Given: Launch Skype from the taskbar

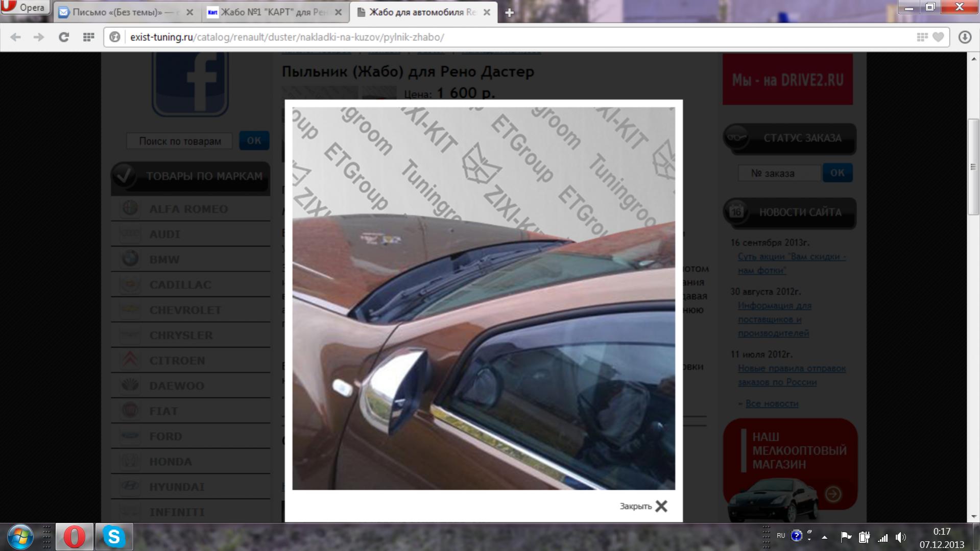Looking at the screenshot, I should point(114,537).
